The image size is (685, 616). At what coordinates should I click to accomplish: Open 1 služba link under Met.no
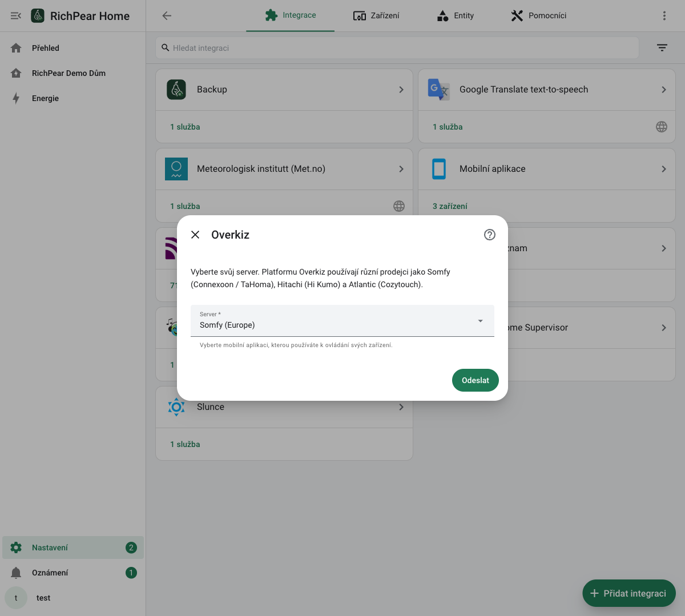tap(185, 206)
